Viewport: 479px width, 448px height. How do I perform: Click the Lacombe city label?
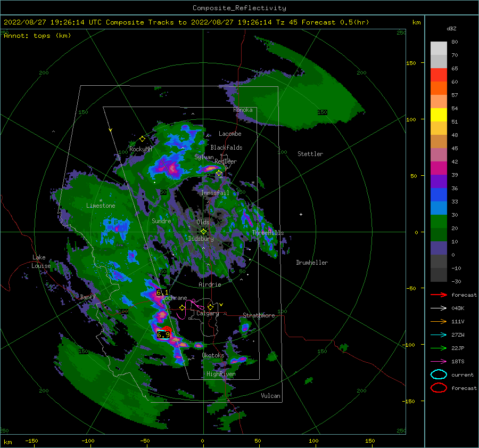[230, 134]
